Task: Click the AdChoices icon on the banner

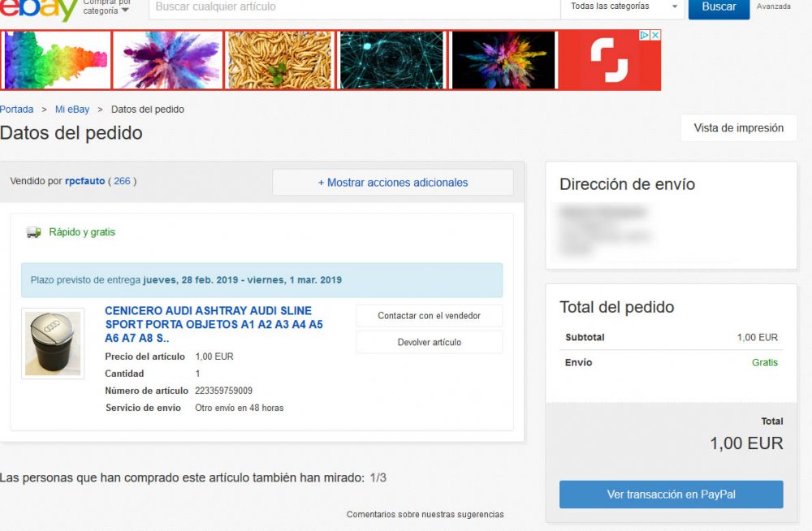Action: point(644,35)
